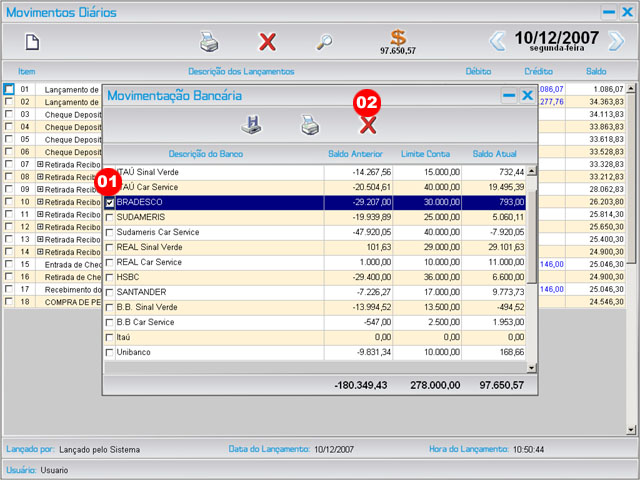Sort by Saldo Anterior column header
This screenshot has height=480, width=640.
[x=354, y=153]
